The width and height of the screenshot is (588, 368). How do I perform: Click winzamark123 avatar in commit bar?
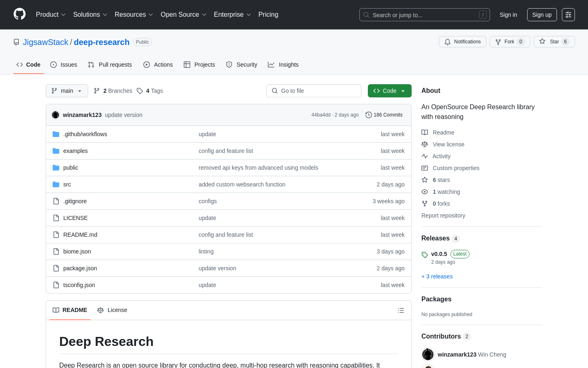tap(56, 115)
